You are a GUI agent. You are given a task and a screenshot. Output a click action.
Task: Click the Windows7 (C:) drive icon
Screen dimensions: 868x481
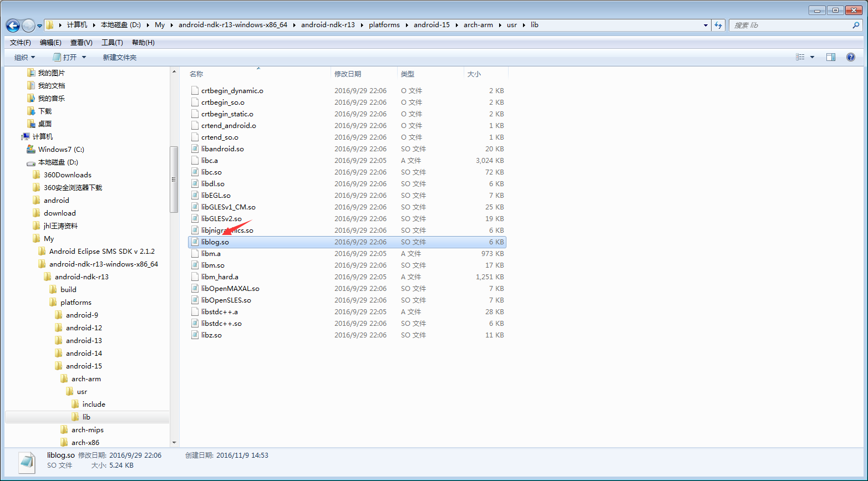click(31, 149)
